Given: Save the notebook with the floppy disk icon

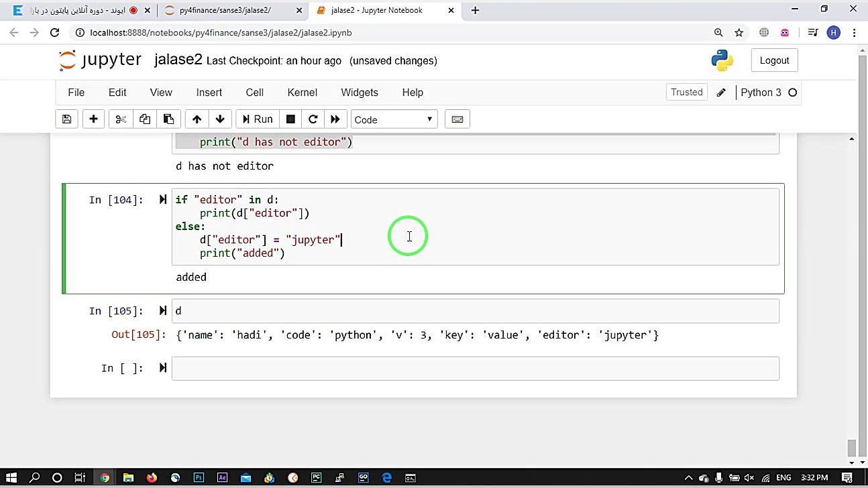Looking at the screenshot, I should point(66,119).
